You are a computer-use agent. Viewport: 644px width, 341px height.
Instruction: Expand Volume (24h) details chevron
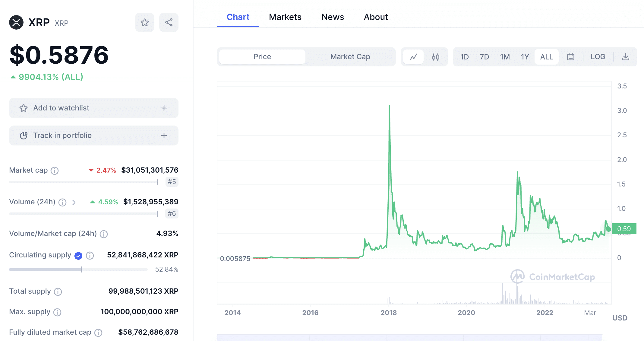[x=74, y=202]
